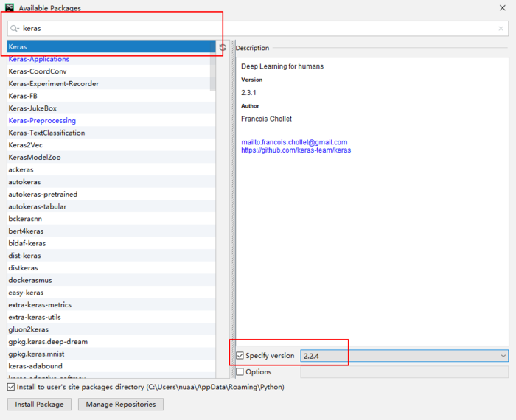Select the Keras package row

(111, 46)
